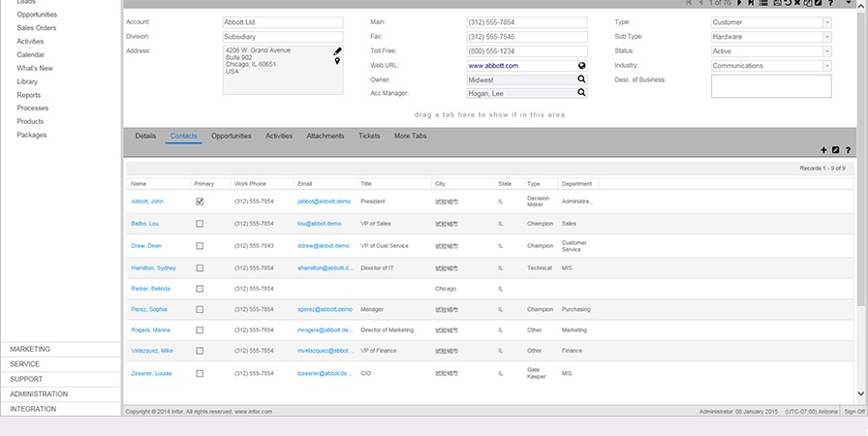Click the refresh/undo icon in top toolbar
This screenshot has width=868, height=436.
[x=788, y=3]
